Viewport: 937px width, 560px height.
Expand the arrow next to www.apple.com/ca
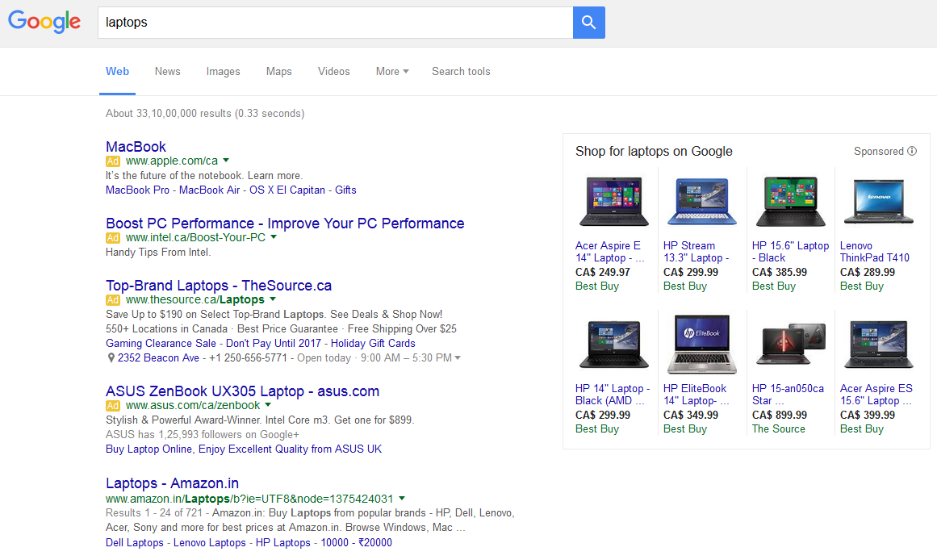pyautogui.click(x=226, y=161)
